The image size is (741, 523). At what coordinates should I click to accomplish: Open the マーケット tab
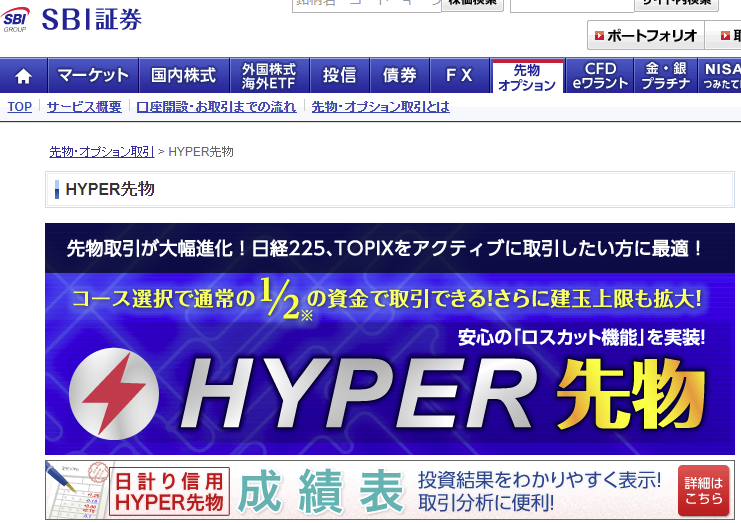93,76
